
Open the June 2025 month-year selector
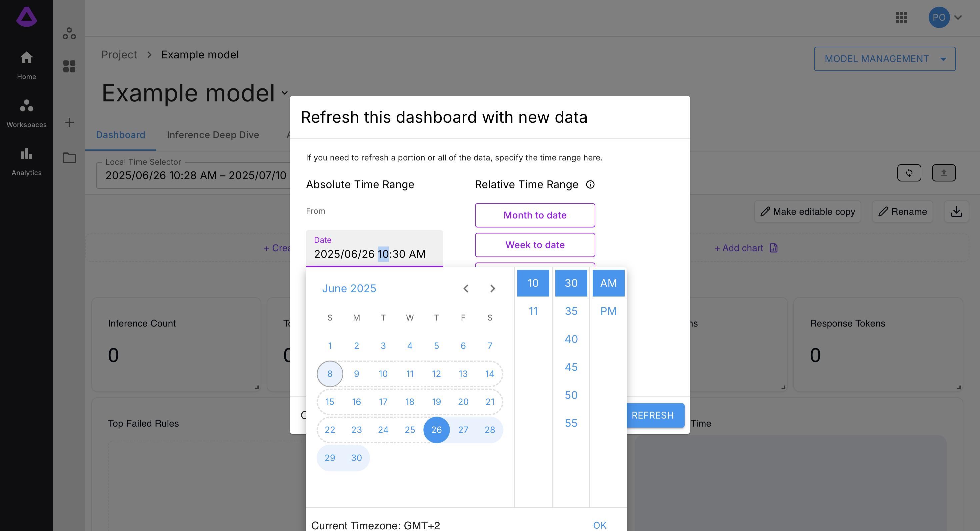tap(349, 288)
